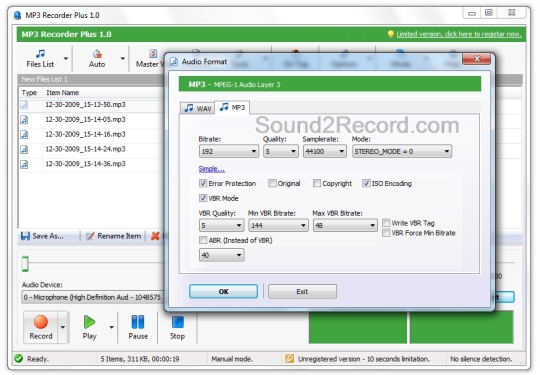
Task: Click the Item Name column header
Action: (x=63, y=93)
